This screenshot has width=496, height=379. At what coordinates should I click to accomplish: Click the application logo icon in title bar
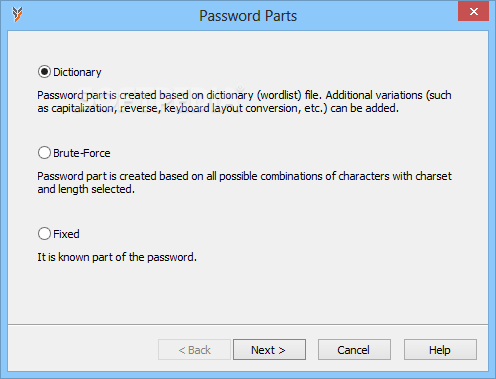[17, 15]
